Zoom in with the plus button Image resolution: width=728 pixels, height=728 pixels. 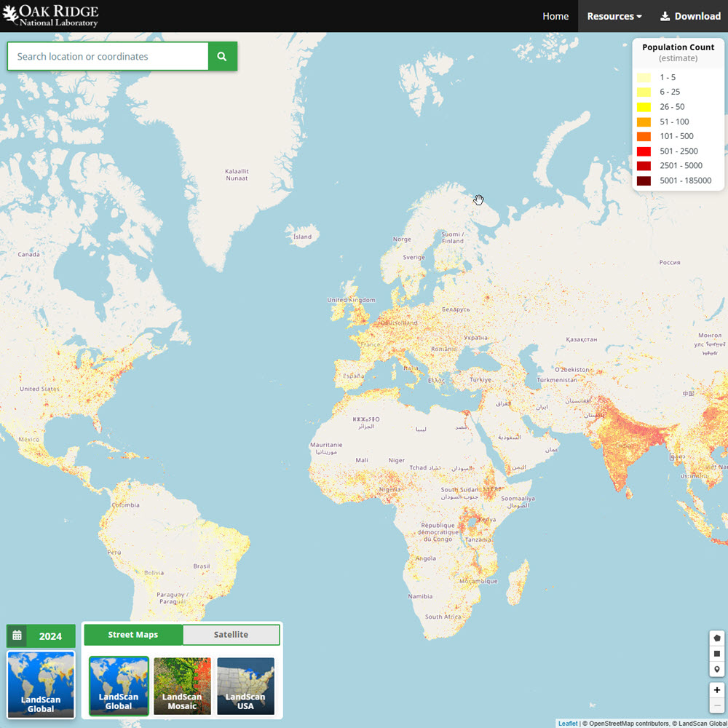717,690
